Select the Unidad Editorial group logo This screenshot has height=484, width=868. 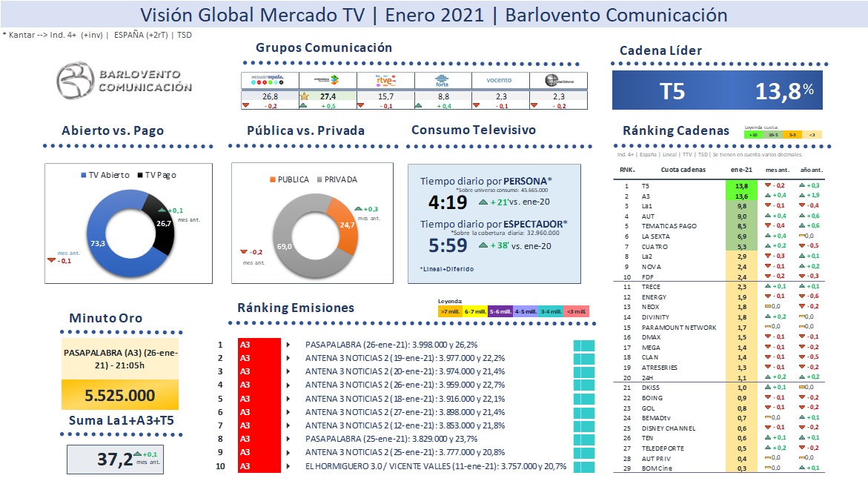coord(559,80)
